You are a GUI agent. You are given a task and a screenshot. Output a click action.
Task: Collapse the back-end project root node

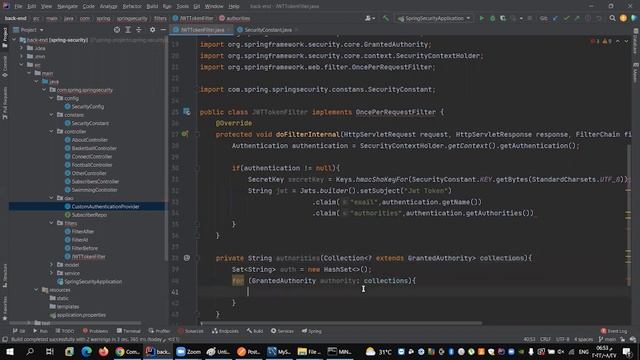(14, 40)
